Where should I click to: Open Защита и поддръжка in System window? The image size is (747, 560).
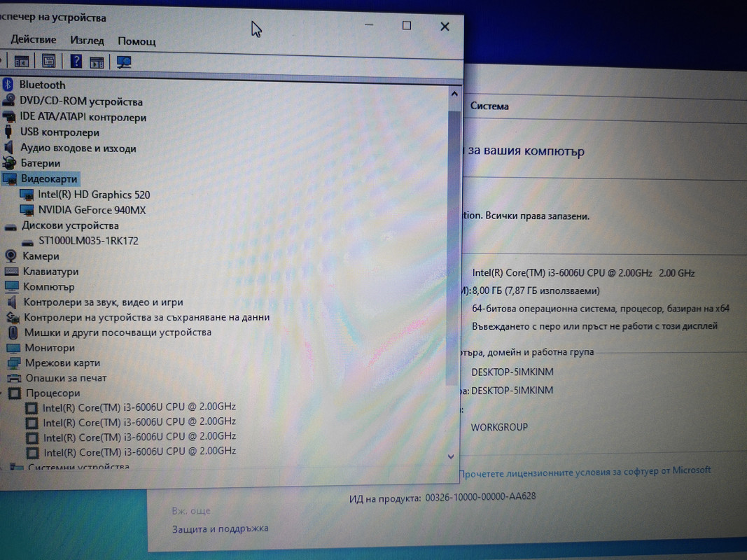220,528
